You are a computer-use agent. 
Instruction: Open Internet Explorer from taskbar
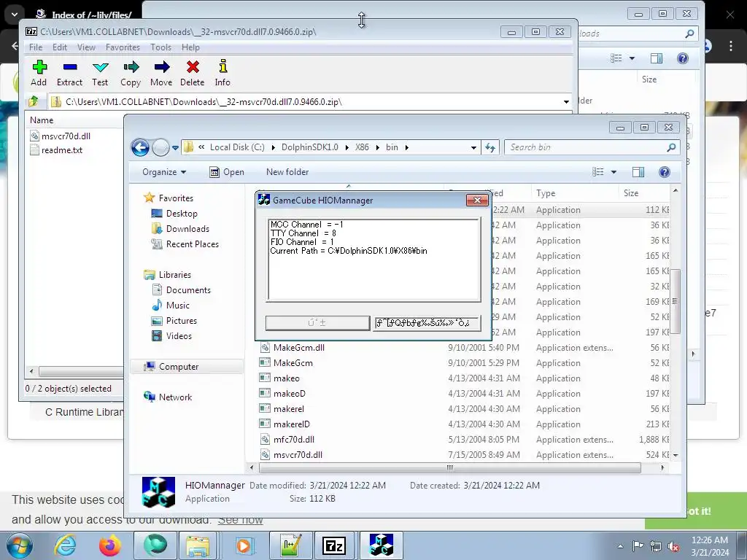tap(65, 545)
